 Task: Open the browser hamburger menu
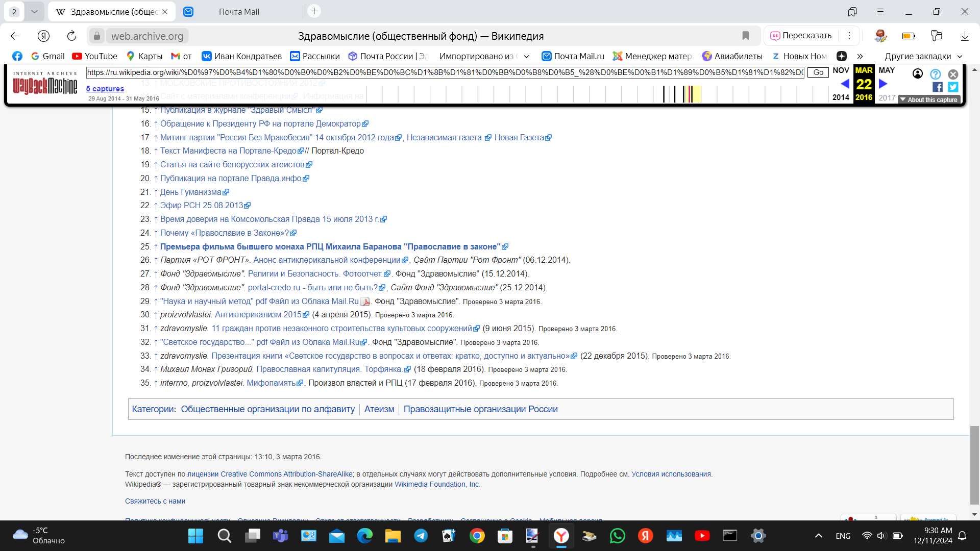pos(880,11)
